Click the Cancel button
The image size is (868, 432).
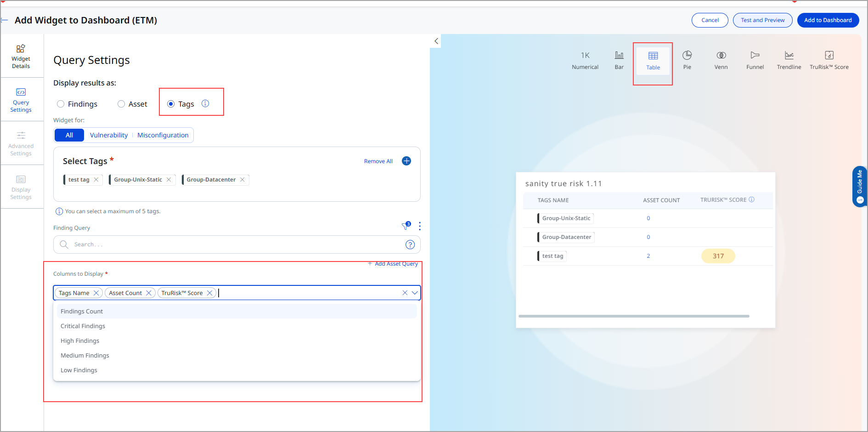(710, 20)
